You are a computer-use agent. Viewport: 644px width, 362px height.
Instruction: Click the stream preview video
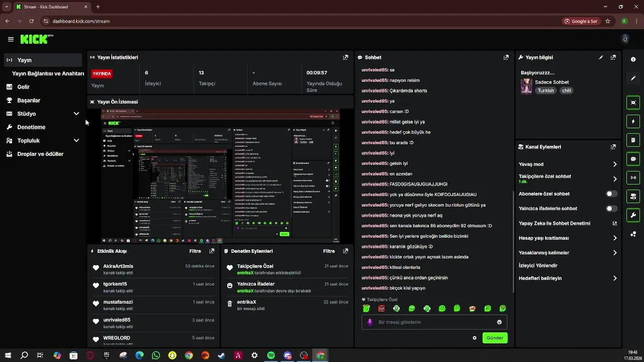pos(220,176)
